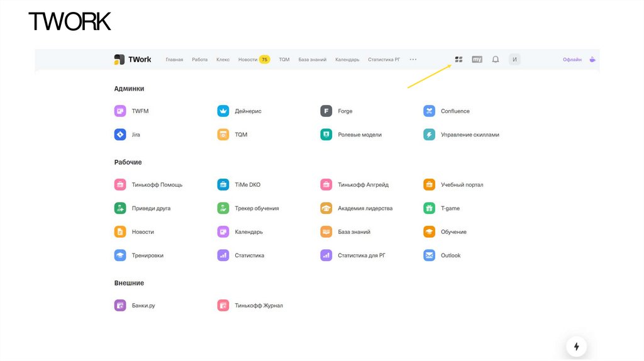Go to the TQM nav tab

coord(284,60)
